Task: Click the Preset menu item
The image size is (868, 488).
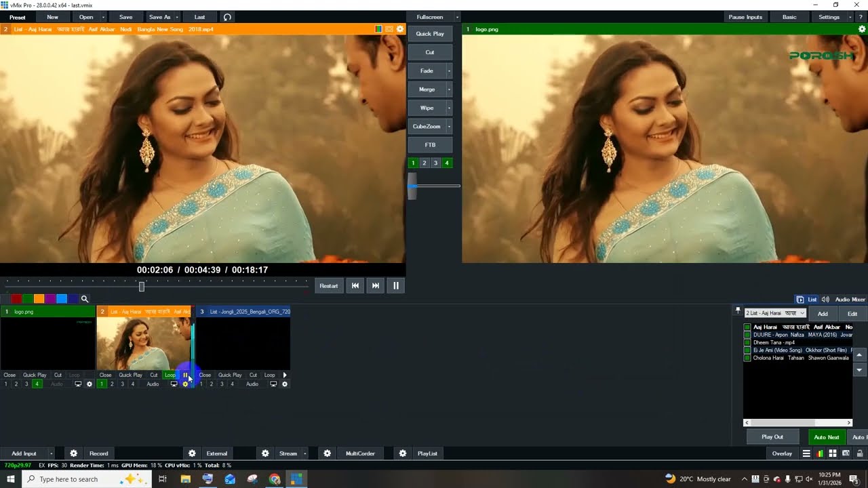Action: [18, 17]
